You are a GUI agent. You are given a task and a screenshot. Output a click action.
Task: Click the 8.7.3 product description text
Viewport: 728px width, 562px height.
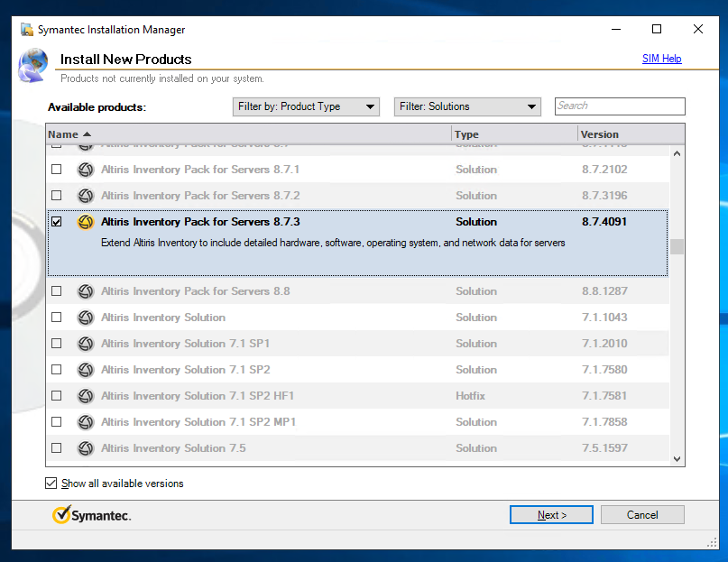(333, 243)
